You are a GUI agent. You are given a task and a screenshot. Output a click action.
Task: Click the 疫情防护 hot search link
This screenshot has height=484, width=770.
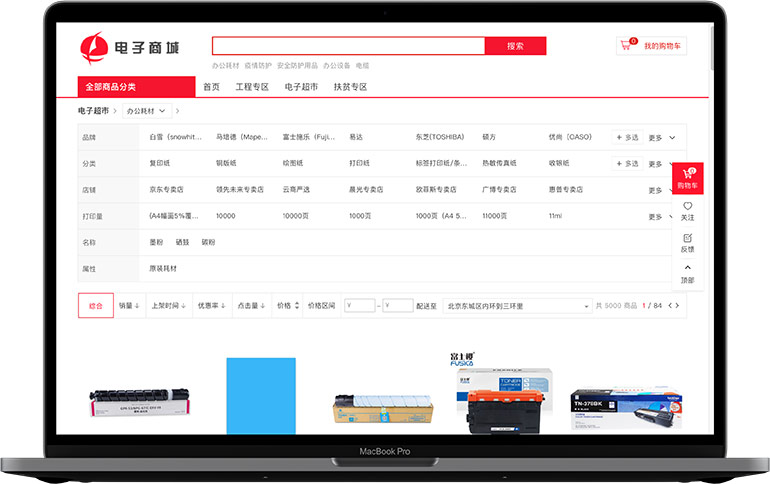click(x=259, y=65)
